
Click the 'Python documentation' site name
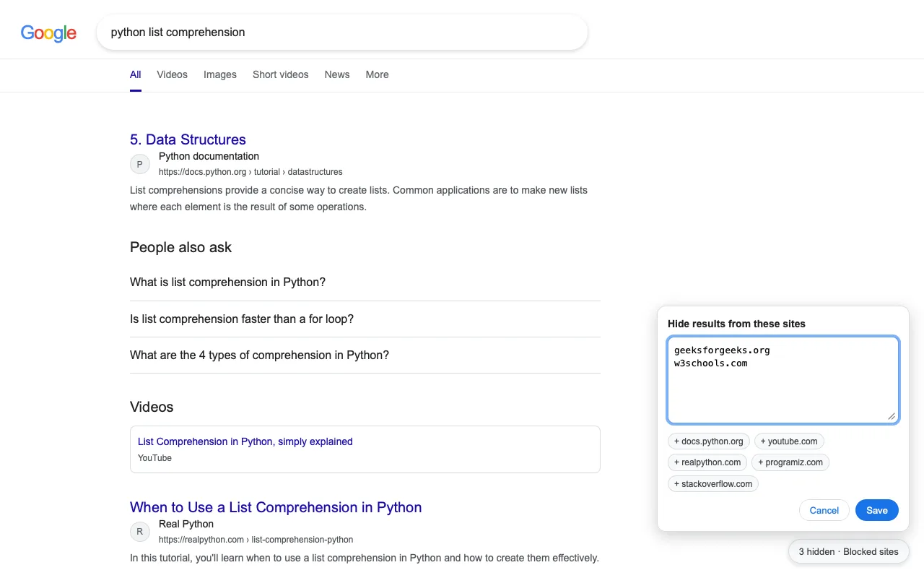click(209, 156)
